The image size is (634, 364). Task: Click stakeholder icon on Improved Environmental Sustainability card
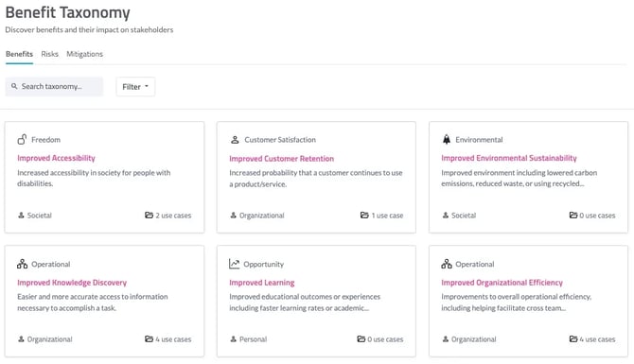445,215
